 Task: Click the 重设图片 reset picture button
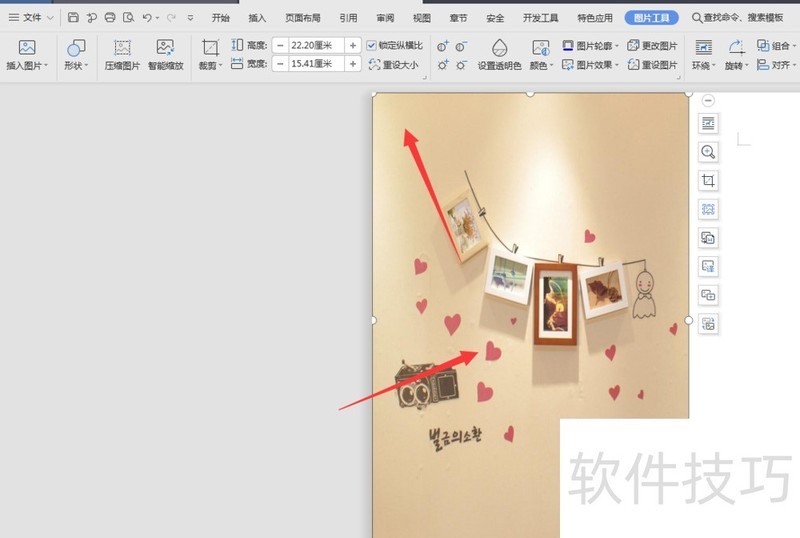click(x=652, y=65)
